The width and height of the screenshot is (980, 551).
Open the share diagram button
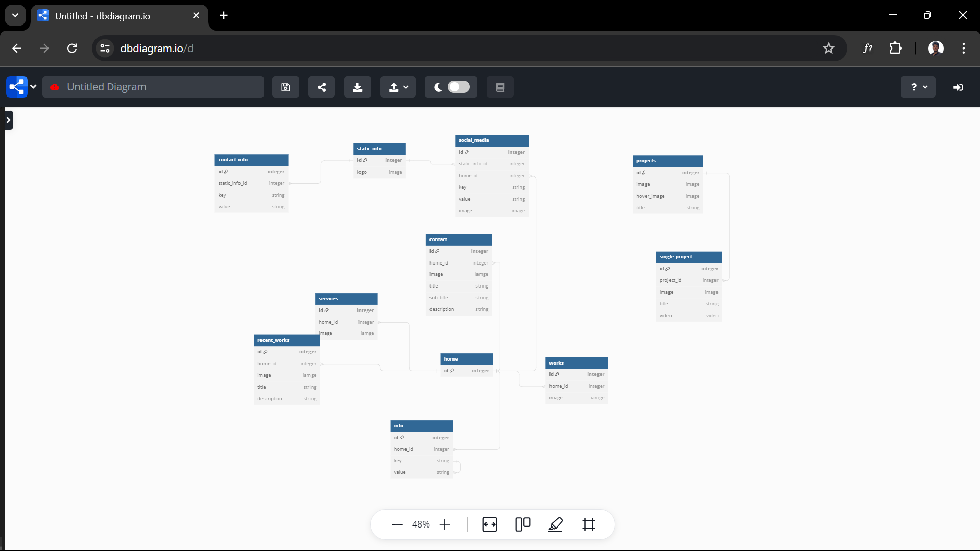coord(322,87)
